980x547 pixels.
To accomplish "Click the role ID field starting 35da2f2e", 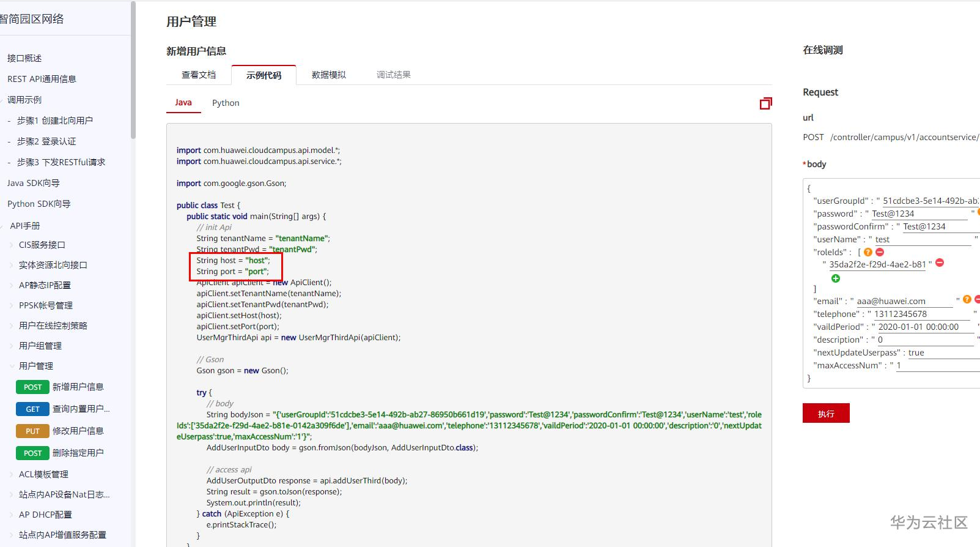I will 877,265.
